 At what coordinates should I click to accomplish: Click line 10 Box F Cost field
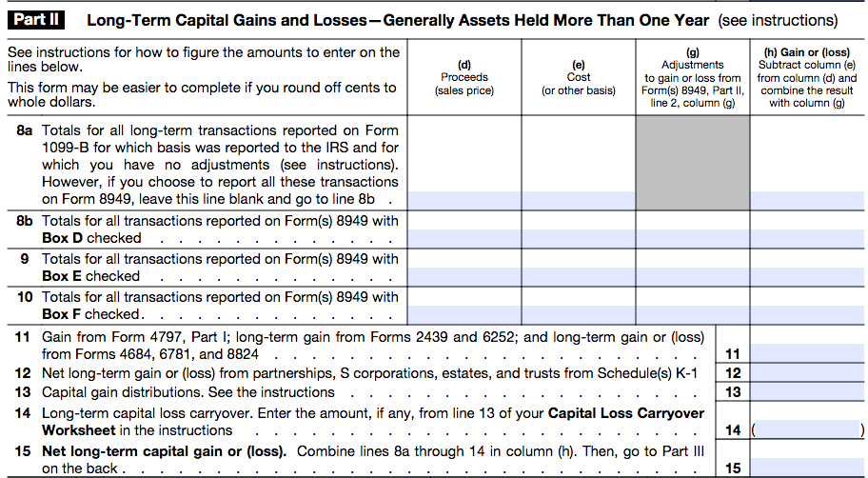coord(578,314)
